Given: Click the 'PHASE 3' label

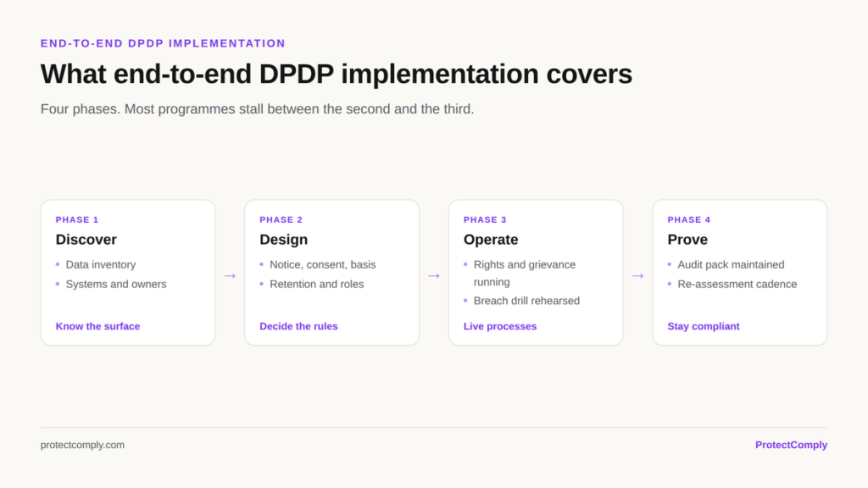Looking at the screenshot, I should (x=485, y=219).
